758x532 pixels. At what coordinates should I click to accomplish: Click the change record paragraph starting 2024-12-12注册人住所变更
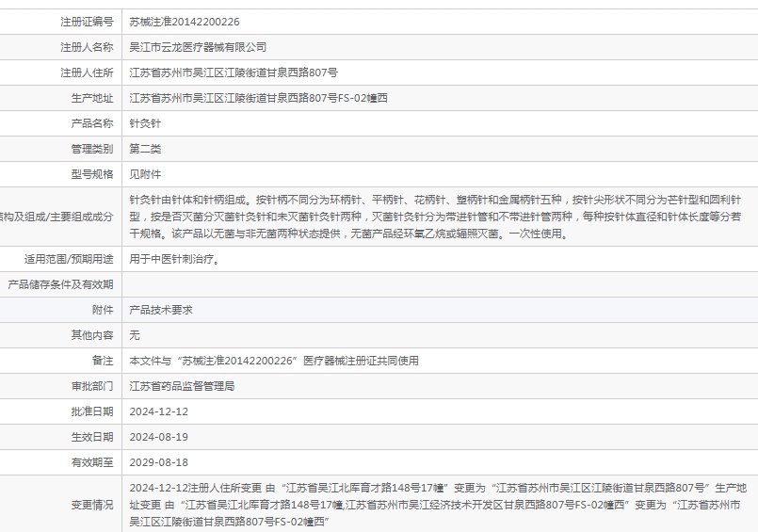tap(438, 505)
